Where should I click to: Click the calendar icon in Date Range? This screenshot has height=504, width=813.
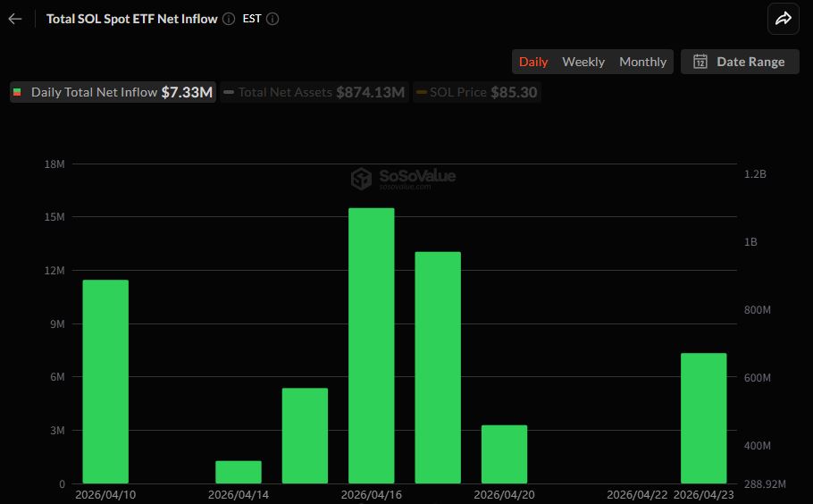click(700, 62)
